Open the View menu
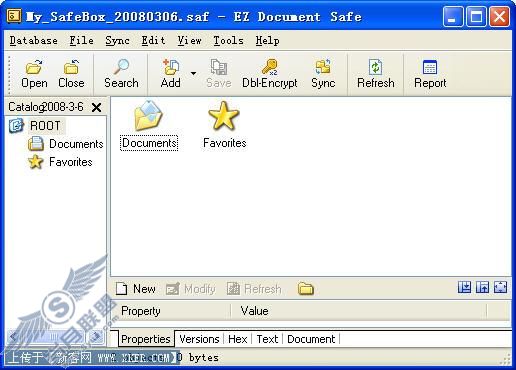 click(189, 41)
